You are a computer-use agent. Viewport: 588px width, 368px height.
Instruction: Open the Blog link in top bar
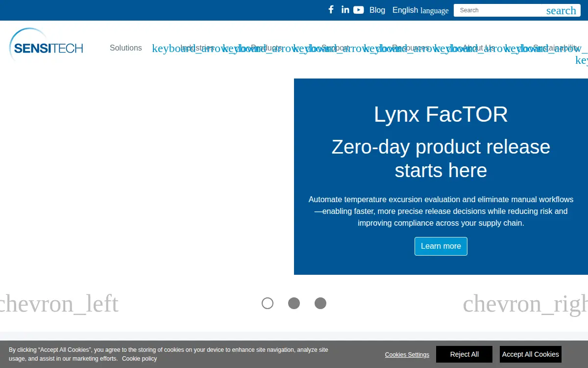[377, 10]
